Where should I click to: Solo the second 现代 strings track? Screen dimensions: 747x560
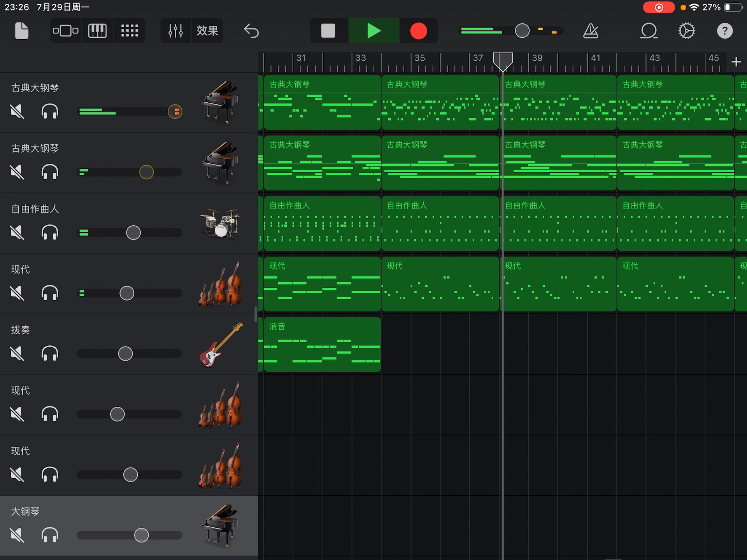(50, 414)
